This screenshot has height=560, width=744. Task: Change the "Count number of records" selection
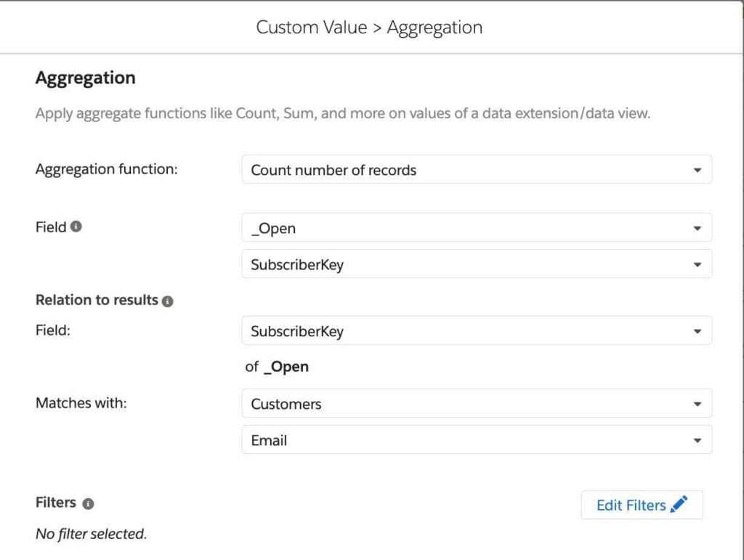(x=477, y=170)
